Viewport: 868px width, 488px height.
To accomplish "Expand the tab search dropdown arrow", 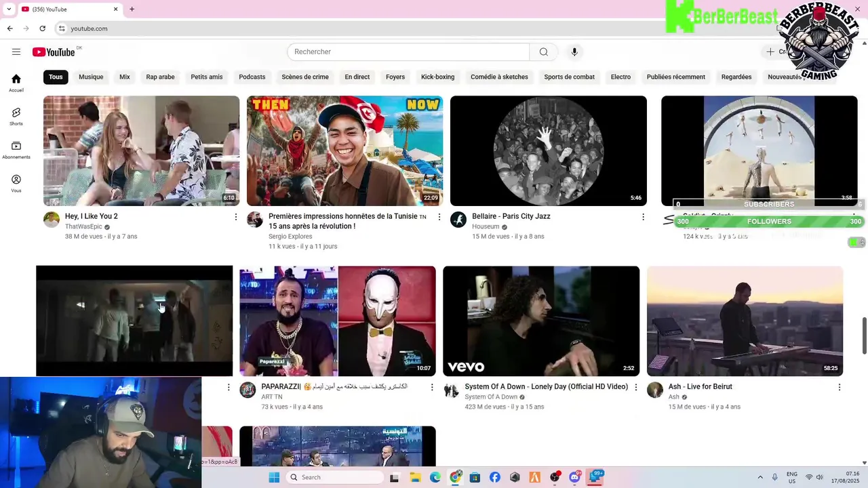I will [9, 9].
